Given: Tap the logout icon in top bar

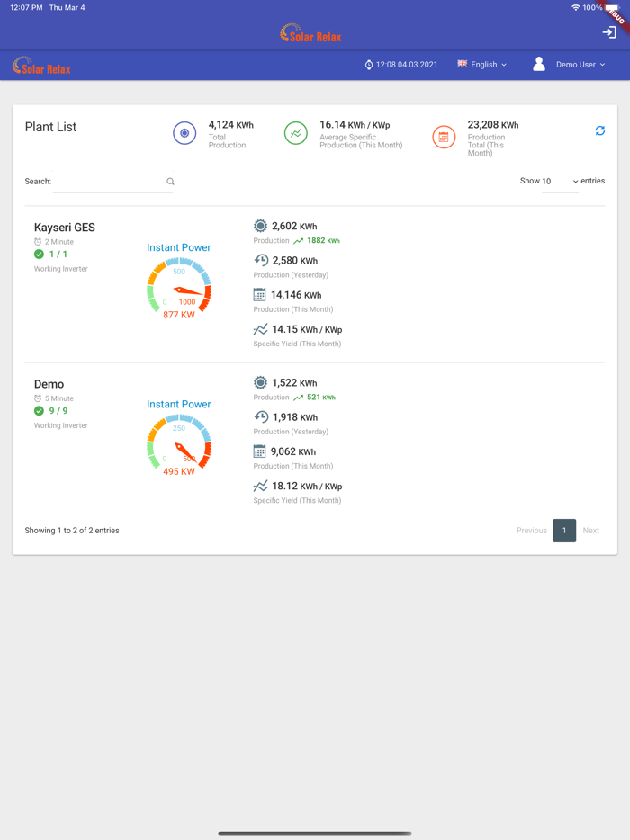Looking at the screenshot, I should (x=609, y=32).
